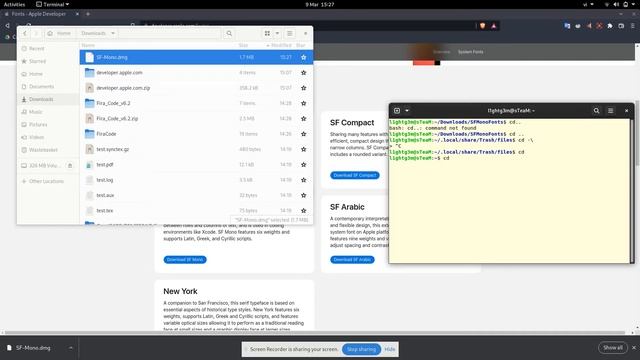The image size is (640, 360).
Task: Open a new browser tab
Action: [88, 14]
